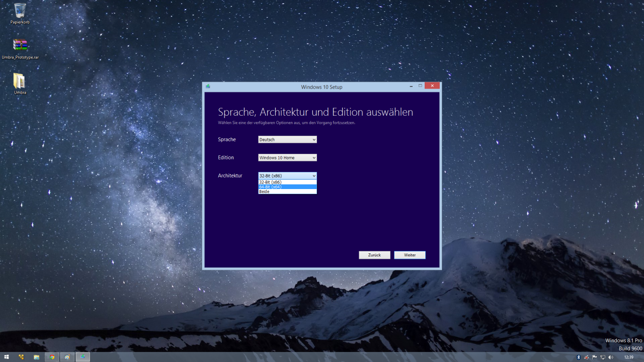Open the Action Center flag icon
This screenshot has width=644, height=362.
coord(595,357)
